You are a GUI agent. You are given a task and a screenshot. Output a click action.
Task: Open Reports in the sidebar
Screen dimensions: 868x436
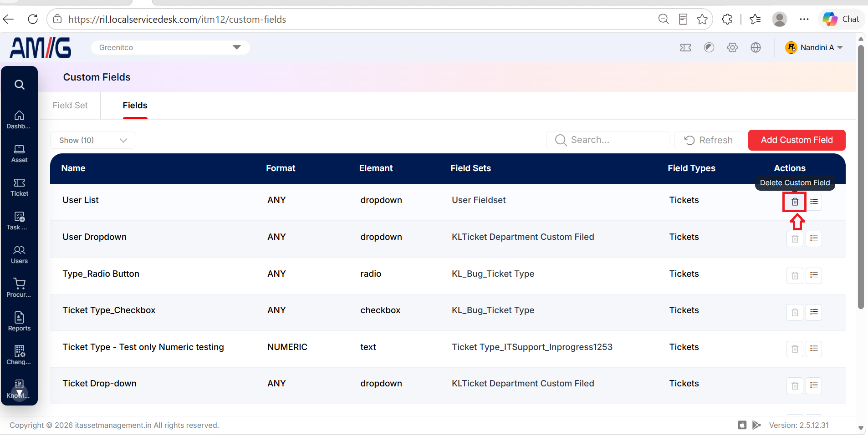(x=19, y=322)
